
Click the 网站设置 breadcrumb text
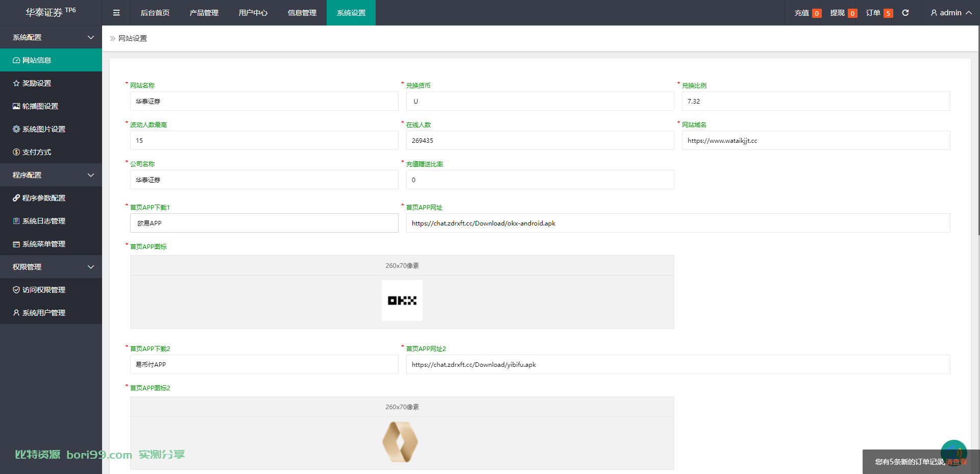tap(133, 38)
